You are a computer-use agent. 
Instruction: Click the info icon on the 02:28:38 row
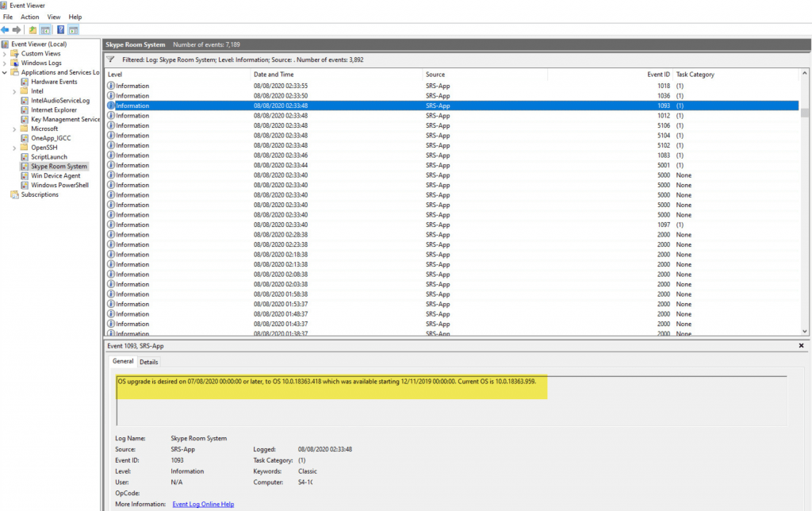pyautogui.click(x=111, y=234)
